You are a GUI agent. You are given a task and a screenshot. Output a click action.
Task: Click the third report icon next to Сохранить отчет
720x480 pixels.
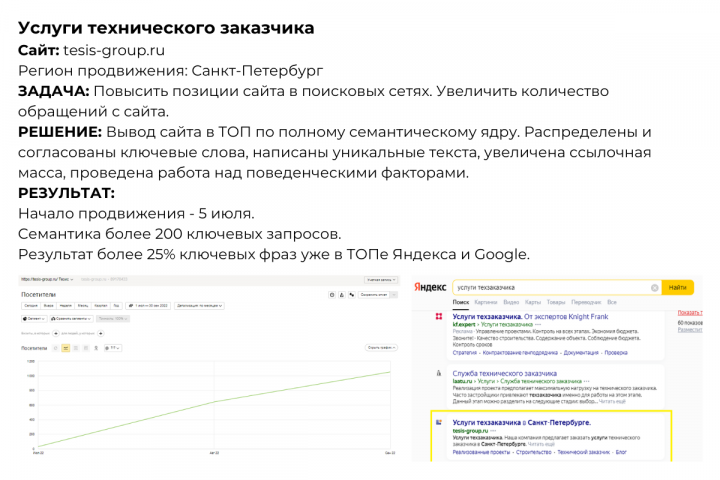click(352, 294)
